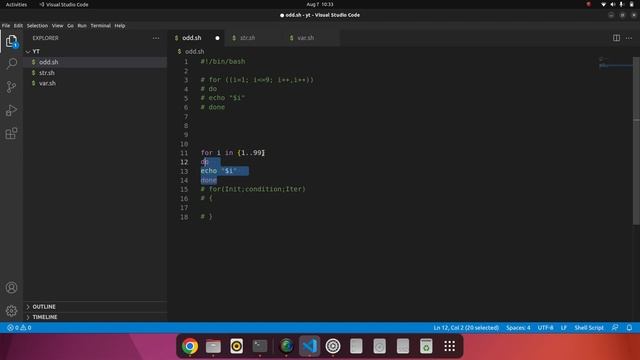Show Applications grid in the dock

click(x=449, y=346)
